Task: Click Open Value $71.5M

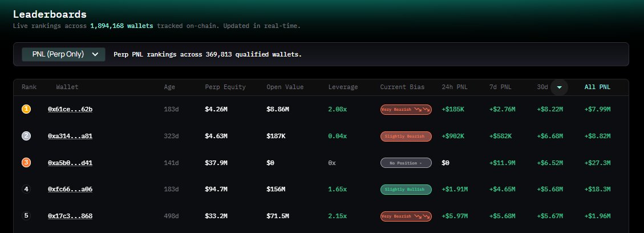Action: (x=278, y=216)
